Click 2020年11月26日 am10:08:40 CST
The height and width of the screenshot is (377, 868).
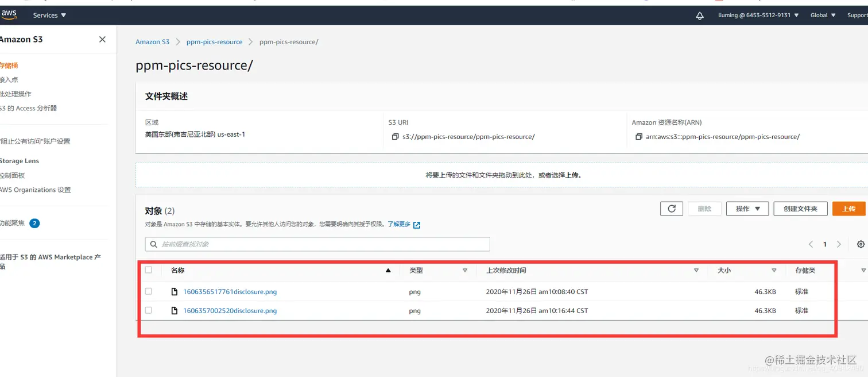click(x=537, y=292)
